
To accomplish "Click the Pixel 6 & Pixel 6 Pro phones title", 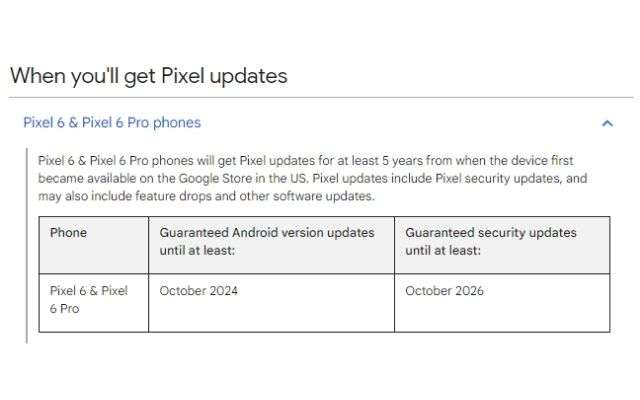I will click(x=111, y=123).
